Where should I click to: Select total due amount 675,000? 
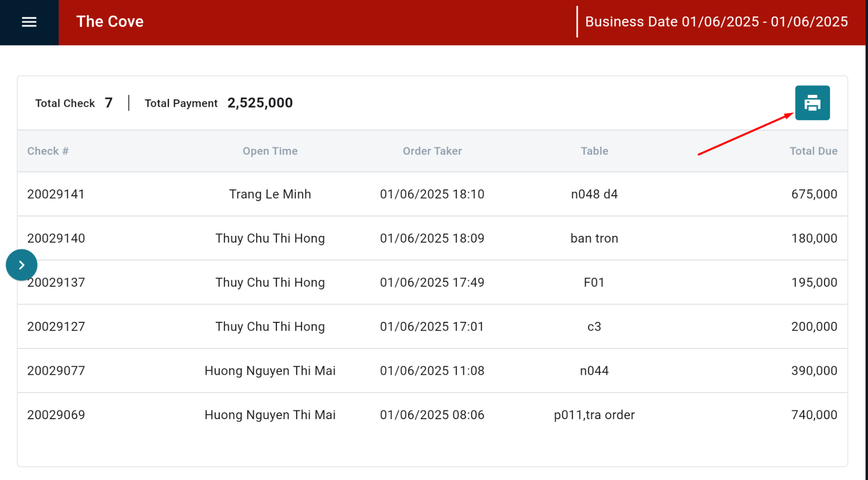coord(814,194)
